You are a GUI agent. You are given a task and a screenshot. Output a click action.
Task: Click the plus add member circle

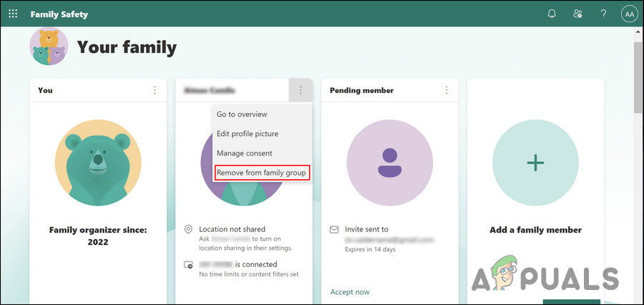(535, 163)
